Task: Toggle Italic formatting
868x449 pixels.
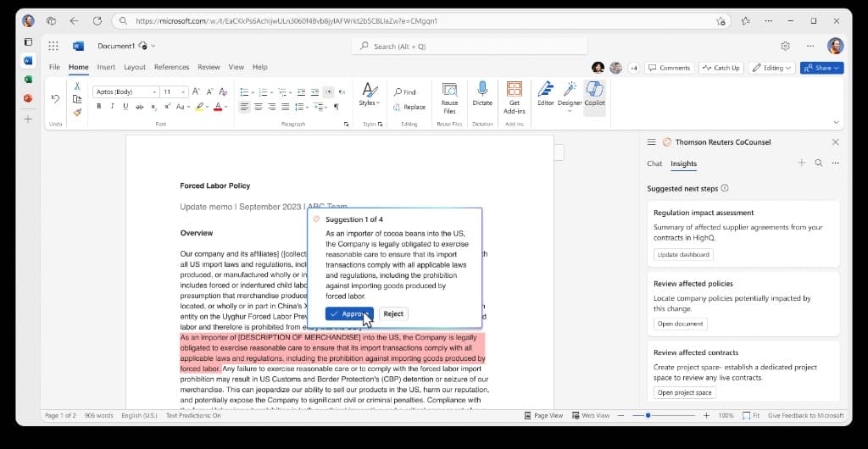Action: [x=113, y=107]
